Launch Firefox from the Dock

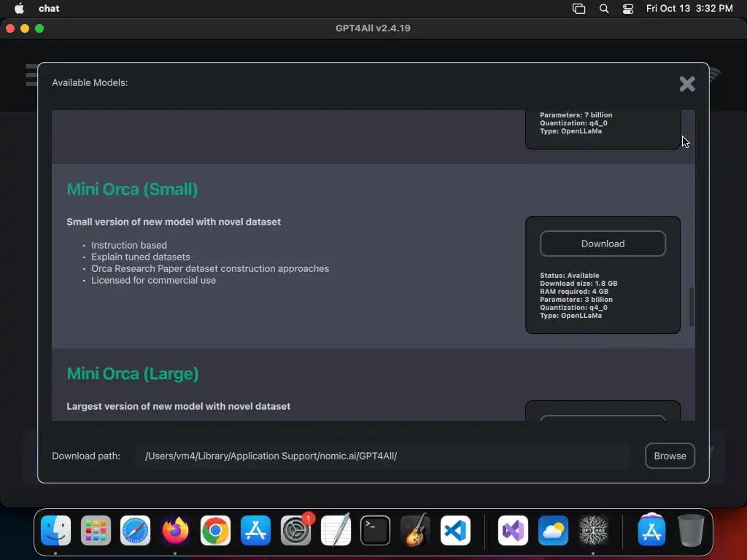(175, 531)
